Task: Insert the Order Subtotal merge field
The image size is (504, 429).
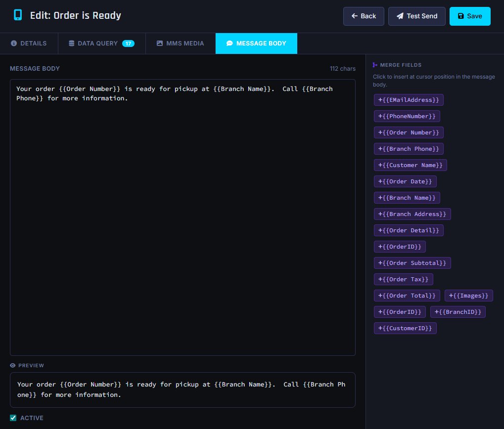Action: click(x=412, y=263)
